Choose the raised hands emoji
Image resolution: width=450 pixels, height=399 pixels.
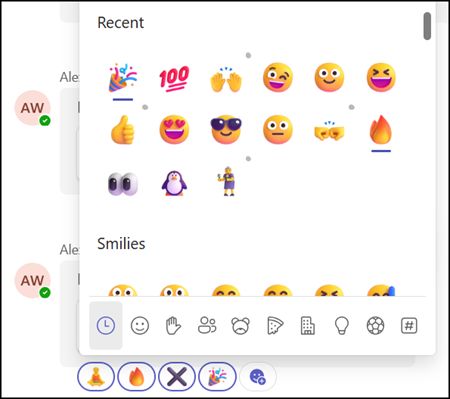[226, 79]
